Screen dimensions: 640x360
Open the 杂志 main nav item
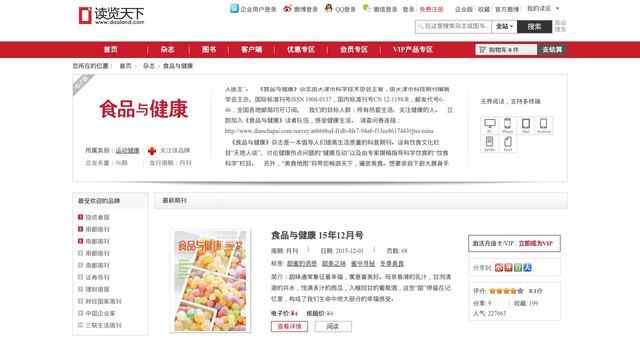pos(167,50)
